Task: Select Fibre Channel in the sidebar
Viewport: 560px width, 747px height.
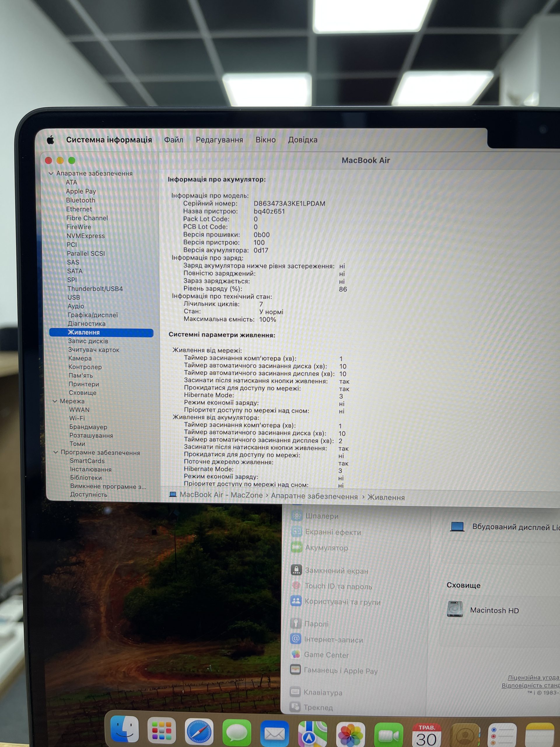Action: coord(87,218)
